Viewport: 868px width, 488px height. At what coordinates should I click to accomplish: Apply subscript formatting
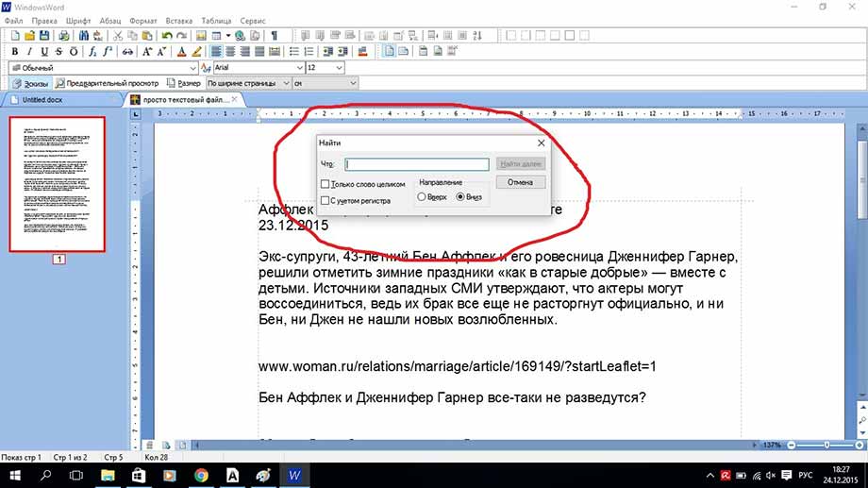point(92,52)
